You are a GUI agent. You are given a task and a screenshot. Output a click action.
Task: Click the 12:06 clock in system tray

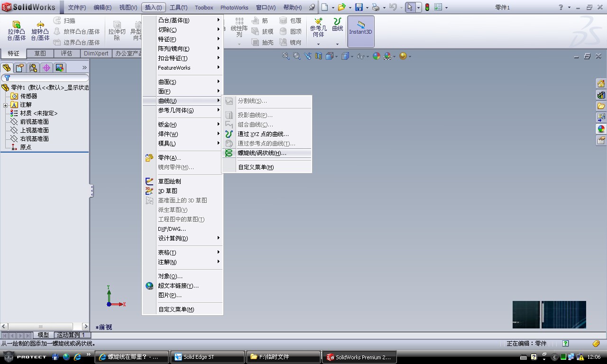(x=594, y=357)
